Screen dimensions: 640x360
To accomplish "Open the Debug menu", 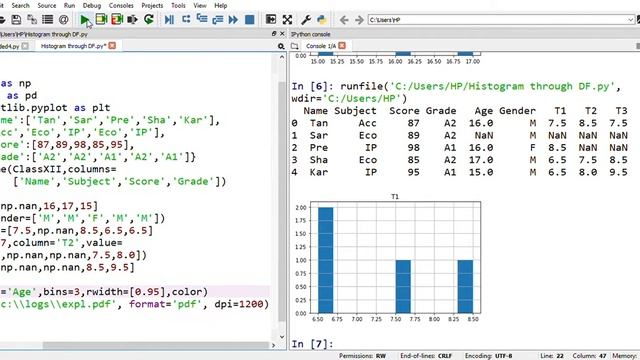I will tap(92, 6).
